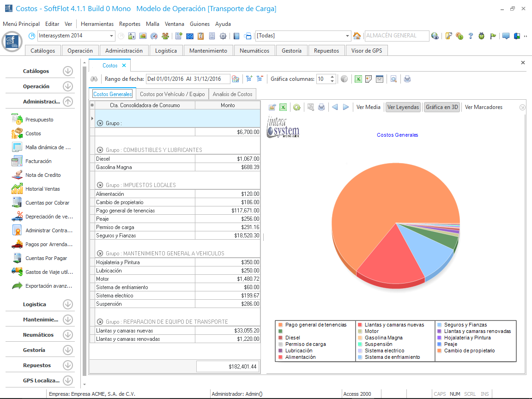Click the printer icon in the Costos toolbar
The width and height of the screenshot is (532, 399).
407,79
